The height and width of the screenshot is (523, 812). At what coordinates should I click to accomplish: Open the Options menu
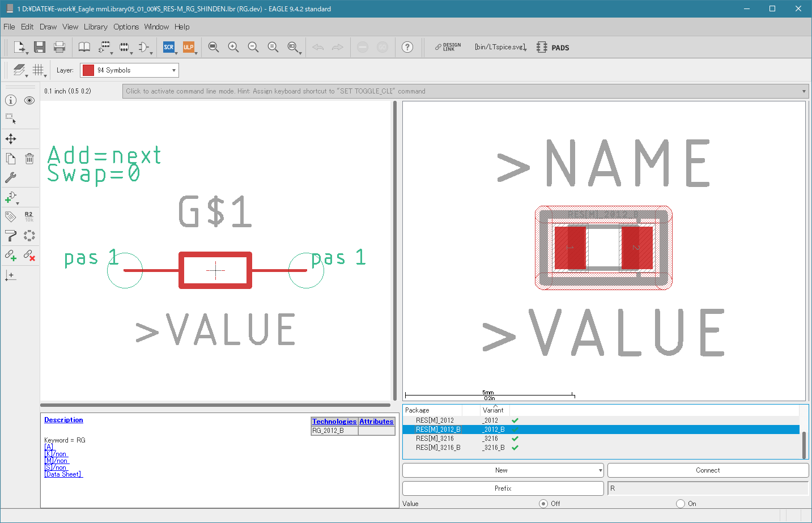click(x=126, y=27)
